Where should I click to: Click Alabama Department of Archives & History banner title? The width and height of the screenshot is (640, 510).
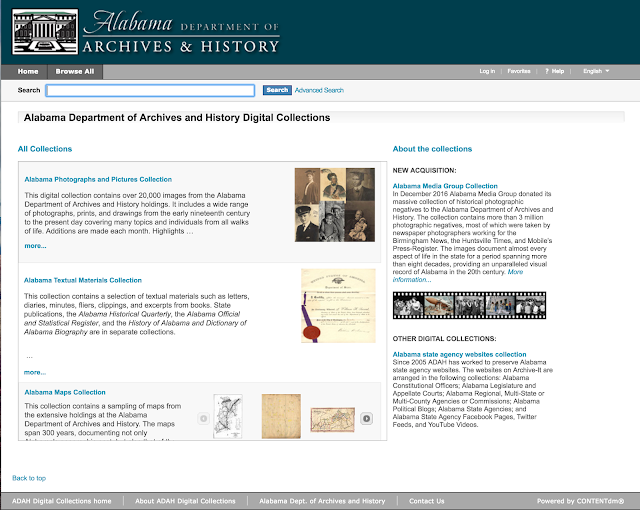(181, 33)
